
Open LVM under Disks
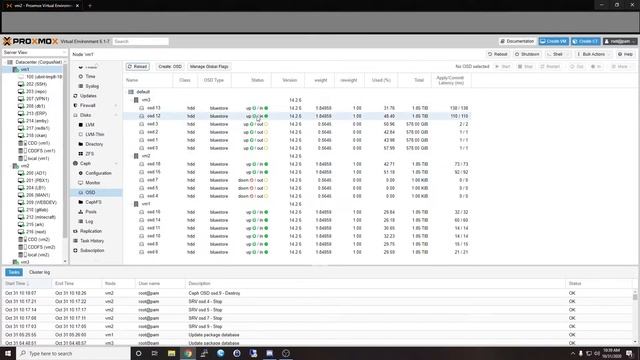pos(90,124)
